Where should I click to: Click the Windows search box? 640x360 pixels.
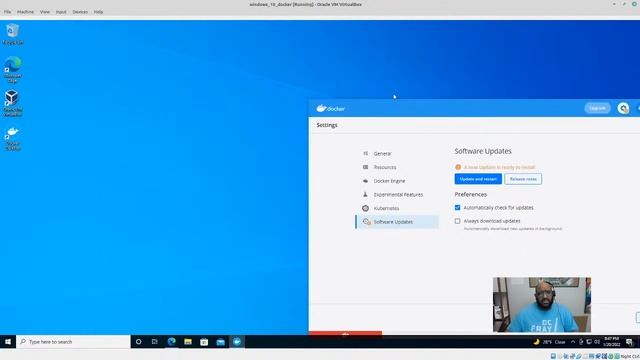tap(73, 342)
